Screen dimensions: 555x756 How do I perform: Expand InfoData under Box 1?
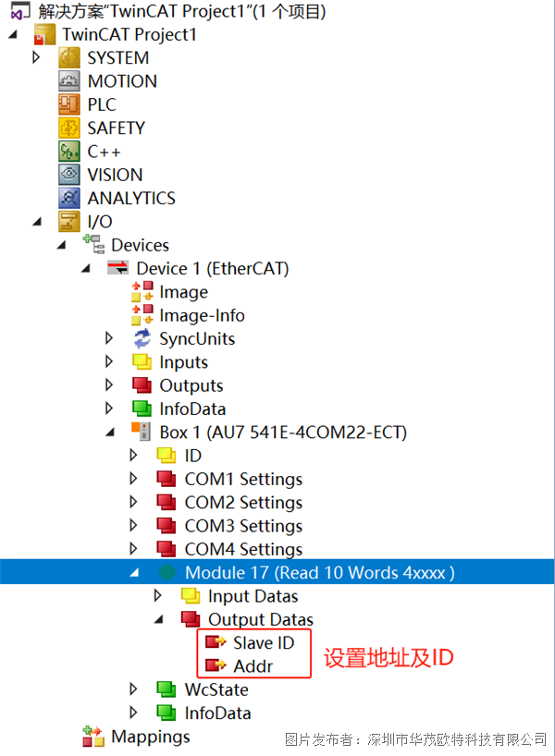134,713
